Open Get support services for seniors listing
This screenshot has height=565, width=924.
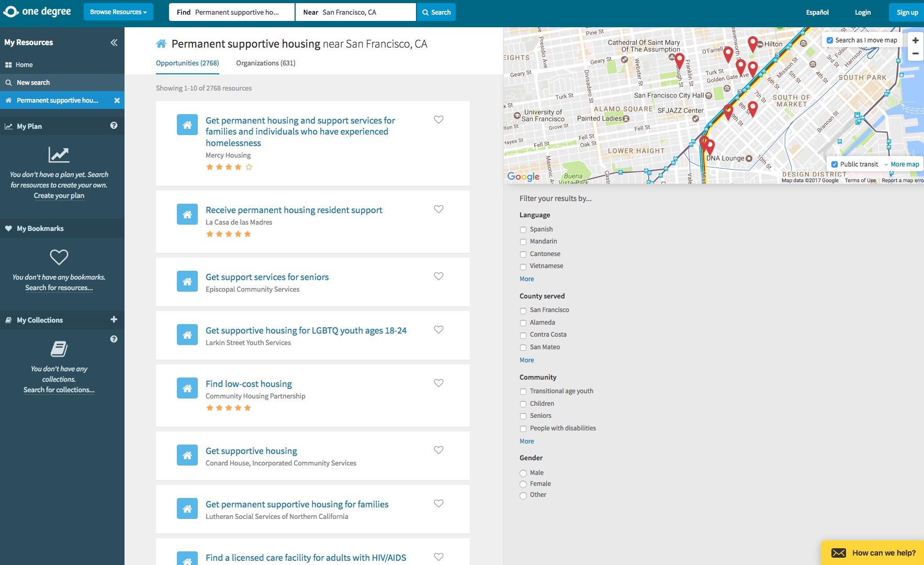pos(267,277)
